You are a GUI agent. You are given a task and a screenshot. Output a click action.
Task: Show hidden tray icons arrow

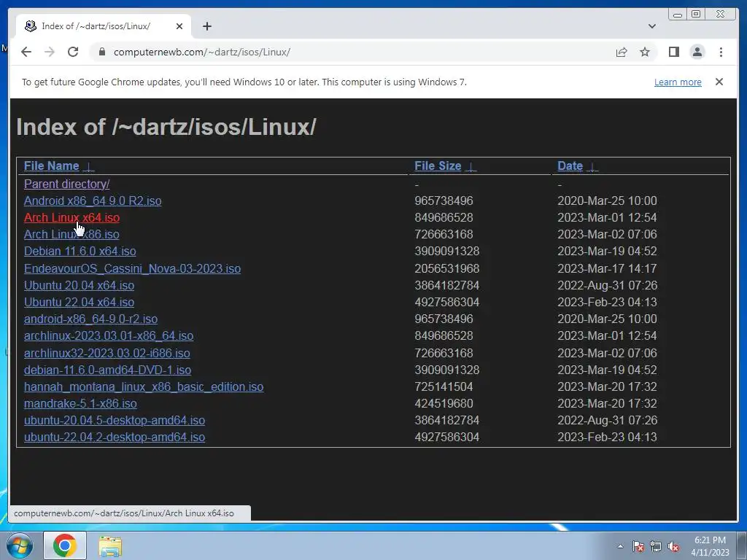(620, 546)
